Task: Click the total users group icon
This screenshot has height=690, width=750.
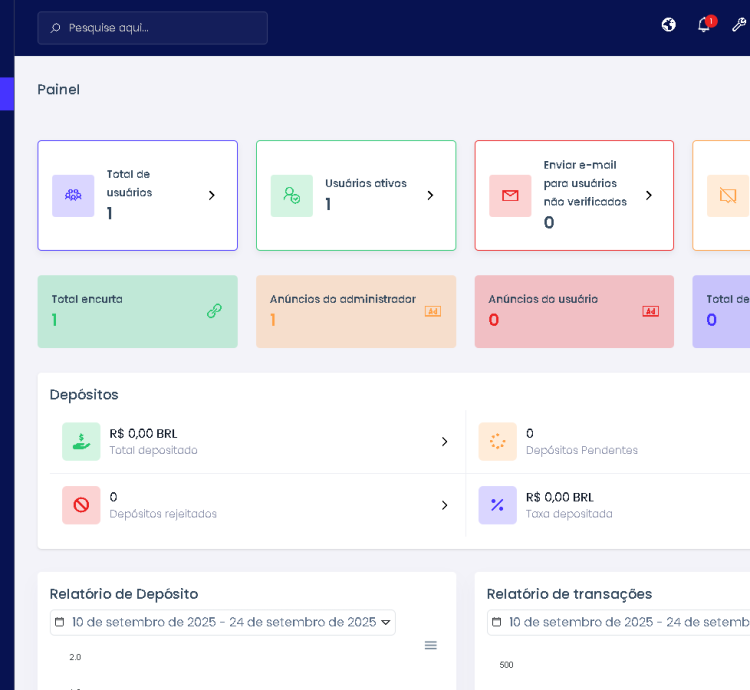Action: pos(73,195)
